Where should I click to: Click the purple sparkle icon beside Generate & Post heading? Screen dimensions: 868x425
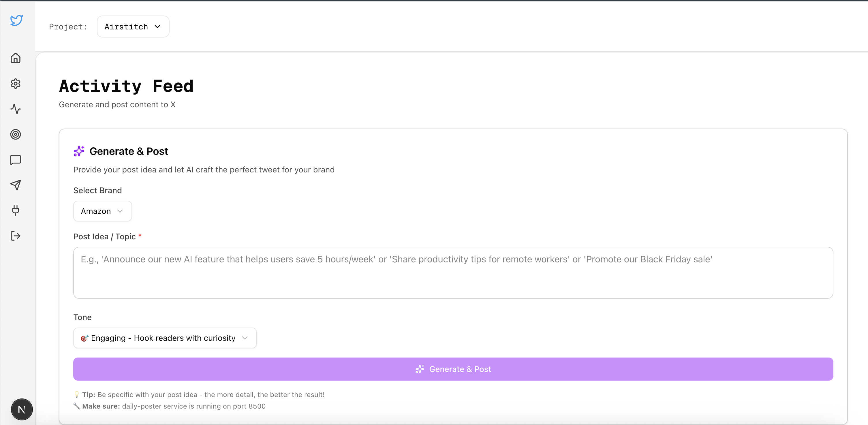coord(79,151)
